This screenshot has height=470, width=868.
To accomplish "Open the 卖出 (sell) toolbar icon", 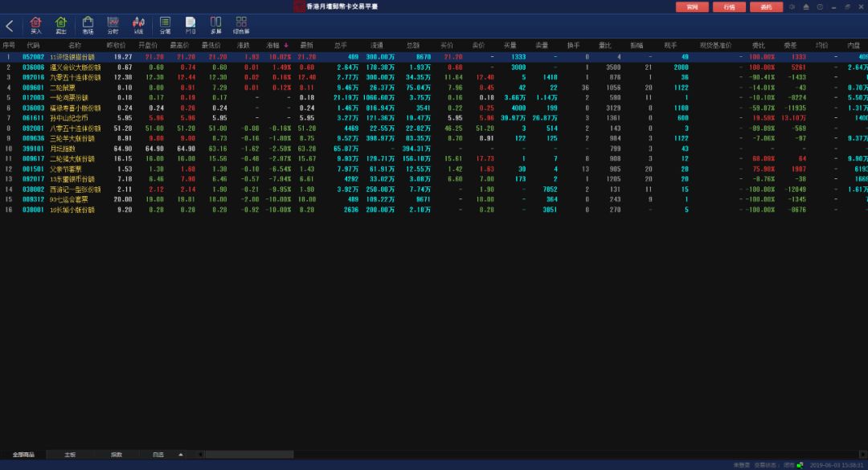I will [61, 26].
